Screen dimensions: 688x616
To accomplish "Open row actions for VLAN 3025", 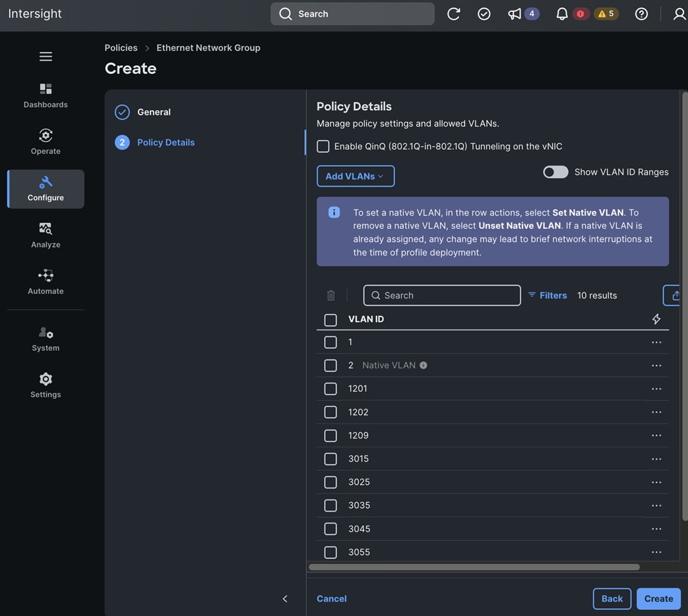I will point(656,482).
